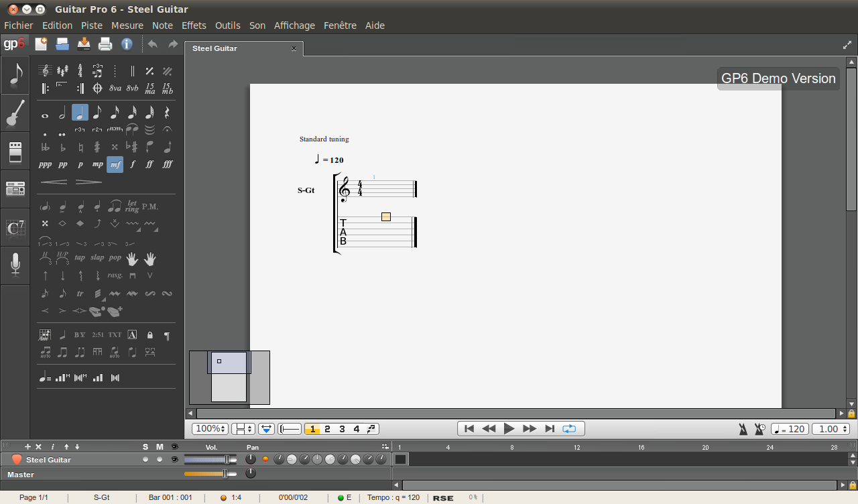This screenshot has width=858, height=504.
Task: Toggle quarter note duration selected
Action: coord(80,113)
